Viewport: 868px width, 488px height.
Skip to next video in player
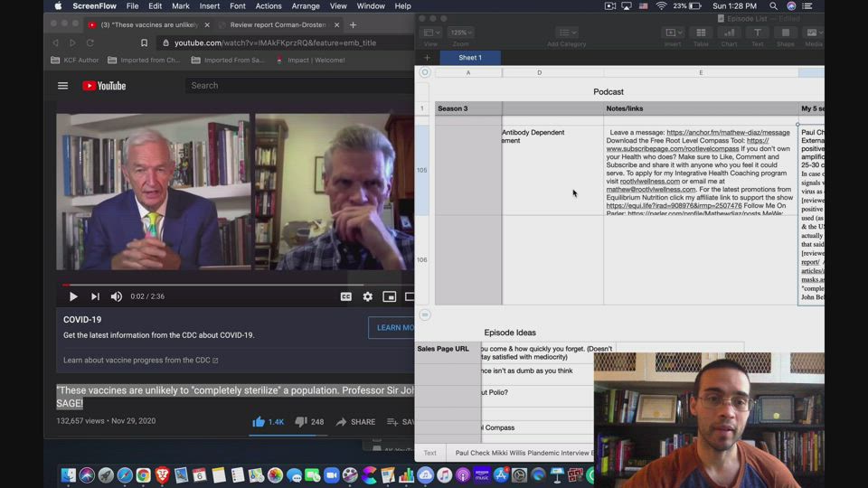click(95, 296)
